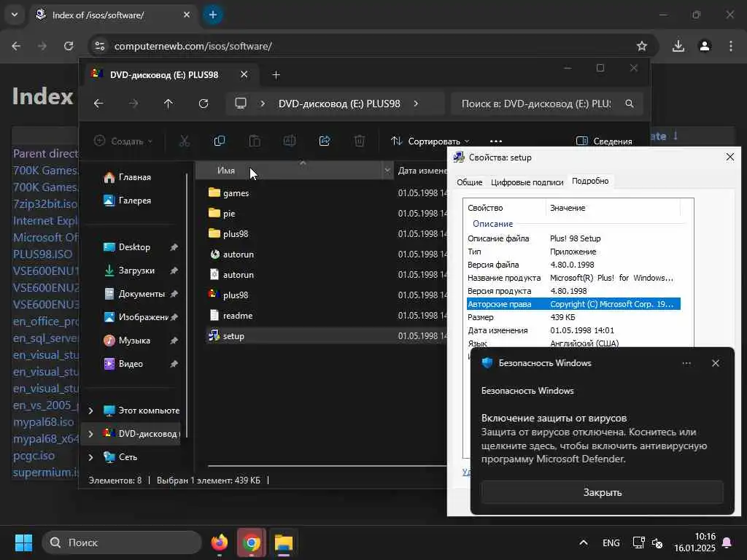The height and width of the screenshot is (560, 747).
Task: Open Галерея in the sidebar
Action: pos(134,201)
